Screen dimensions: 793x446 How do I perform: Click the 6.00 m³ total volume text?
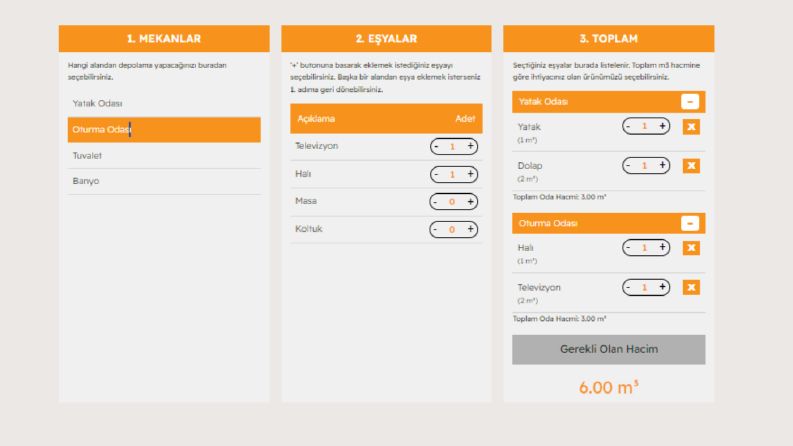pyautogui.click(x=608, y=387)
